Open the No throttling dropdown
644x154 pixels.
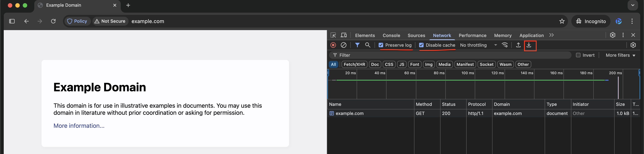(x=478, y=45)
